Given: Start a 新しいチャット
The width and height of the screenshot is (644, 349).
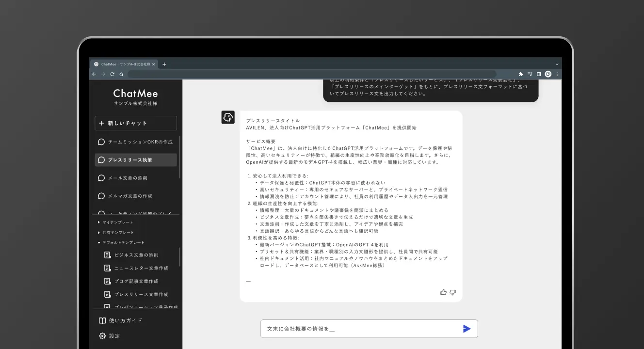Looking at the screenshot, I should coord(136,123).
